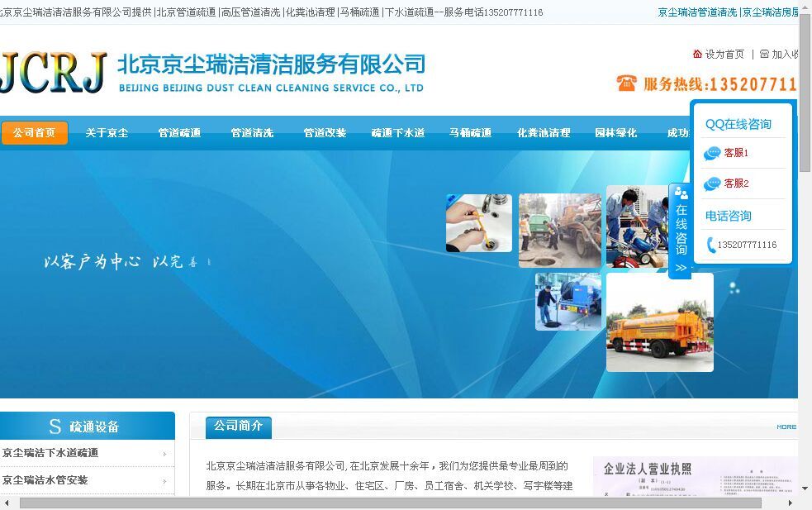
Task: Click the 客服2 QQ chat bubble icon
Action: [x=712, y=184]
